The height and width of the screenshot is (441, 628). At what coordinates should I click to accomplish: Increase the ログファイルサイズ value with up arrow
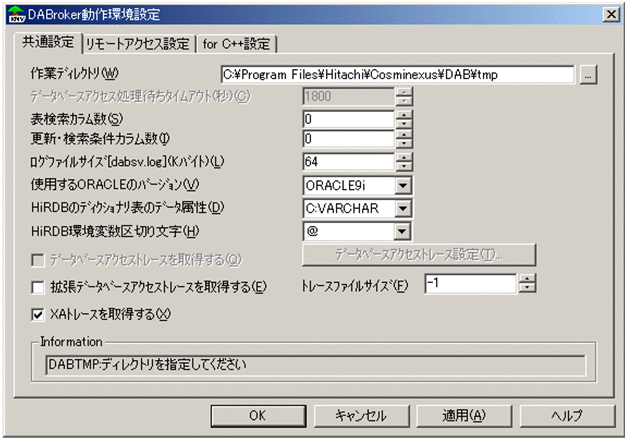(404, 157)
